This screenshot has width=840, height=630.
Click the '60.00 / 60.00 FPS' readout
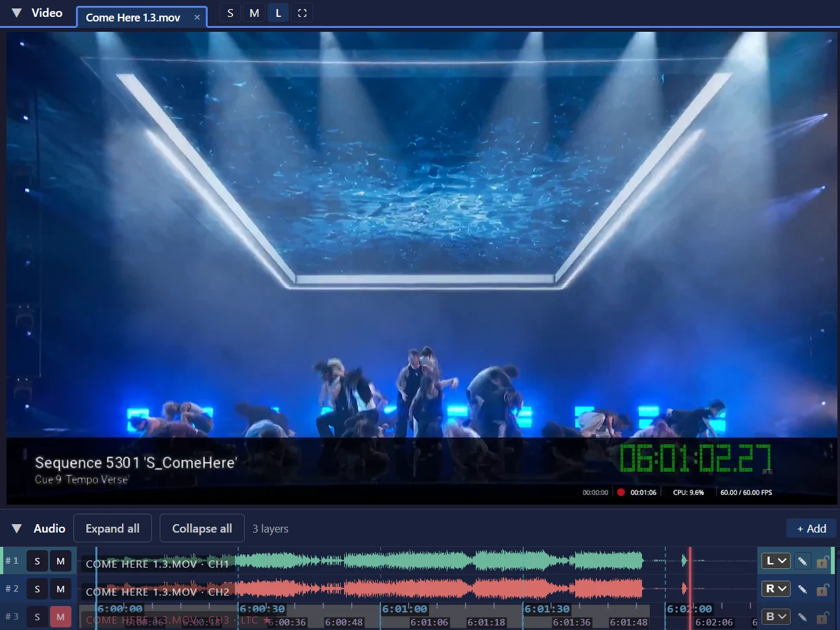coord(746,492)
